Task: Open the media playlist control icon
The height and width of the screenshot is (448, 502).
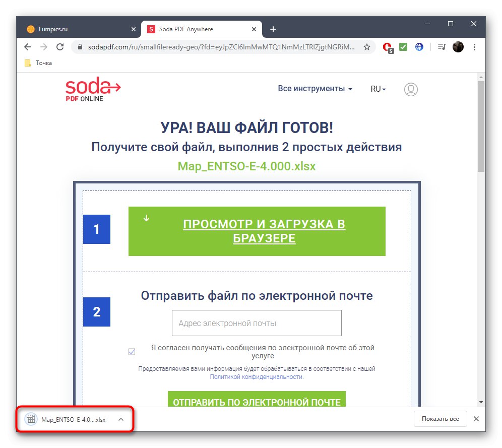Action: [x=441, y=47]
